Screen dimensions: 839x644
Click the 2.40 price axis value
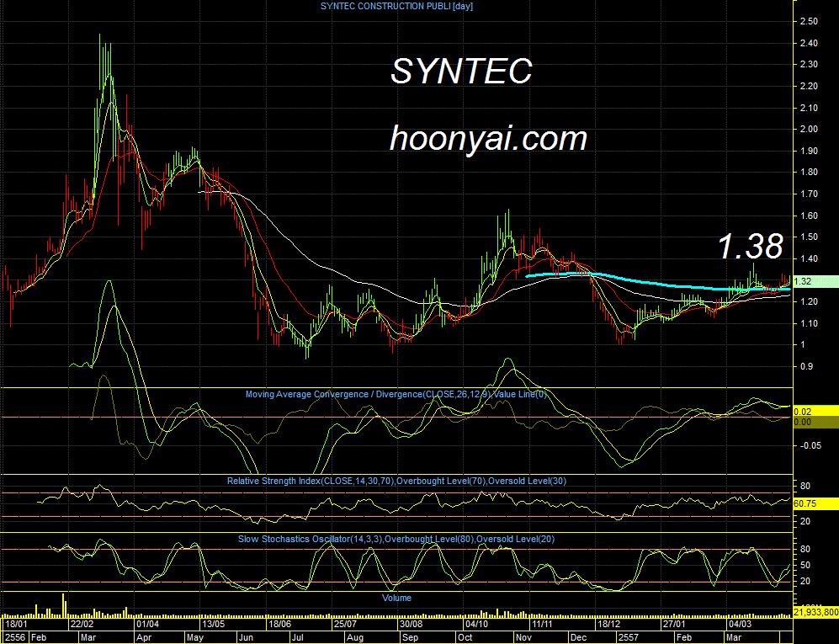pyautogui.click(x=809, y=44)
